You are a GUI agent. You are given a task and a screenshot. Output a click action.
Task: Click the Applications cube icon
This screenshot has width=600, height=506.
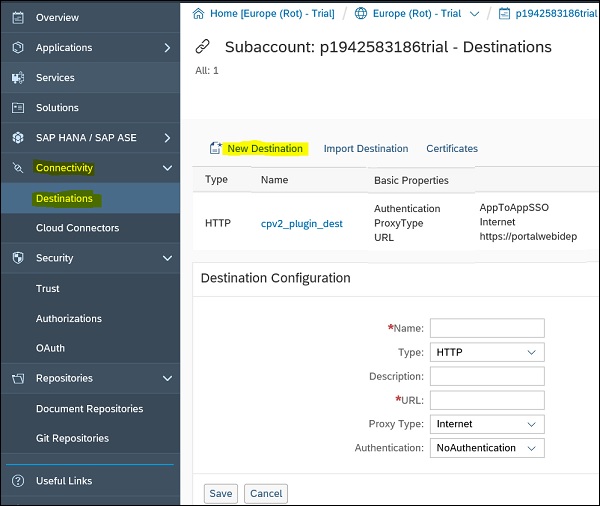pos(17,48)
